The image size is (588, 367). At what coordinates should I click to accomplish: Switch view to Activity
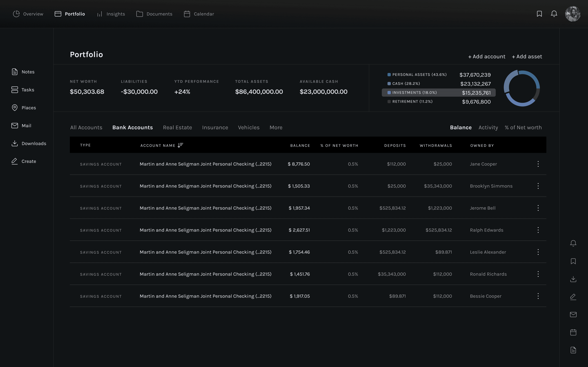[488, 127]
